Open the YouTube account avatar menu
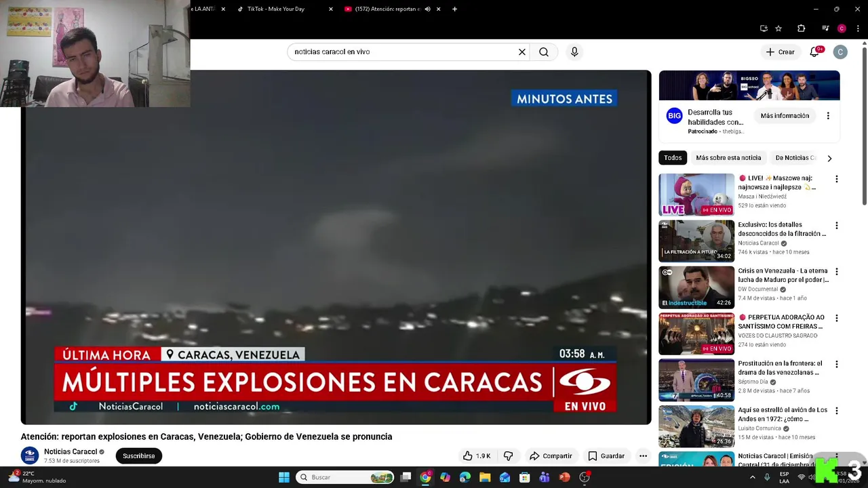The height and width of the screenshot is (488, 868). [x=840, y=52]
